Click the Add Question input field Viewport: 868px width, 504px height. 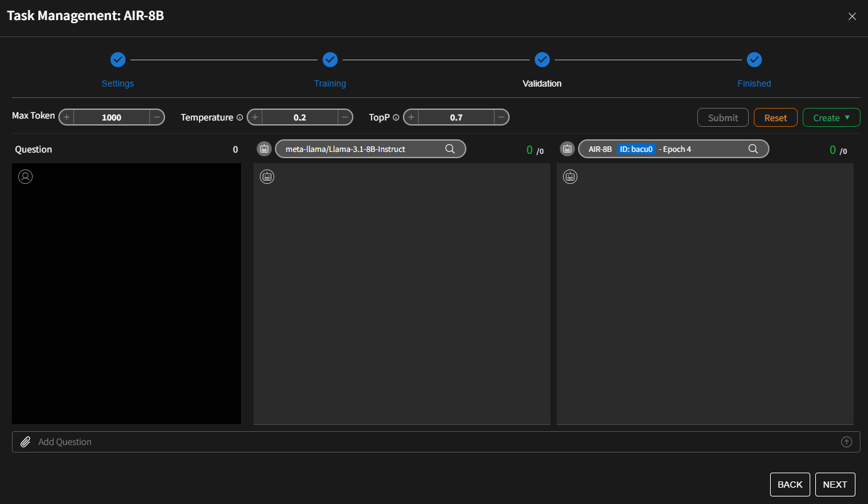433,442
